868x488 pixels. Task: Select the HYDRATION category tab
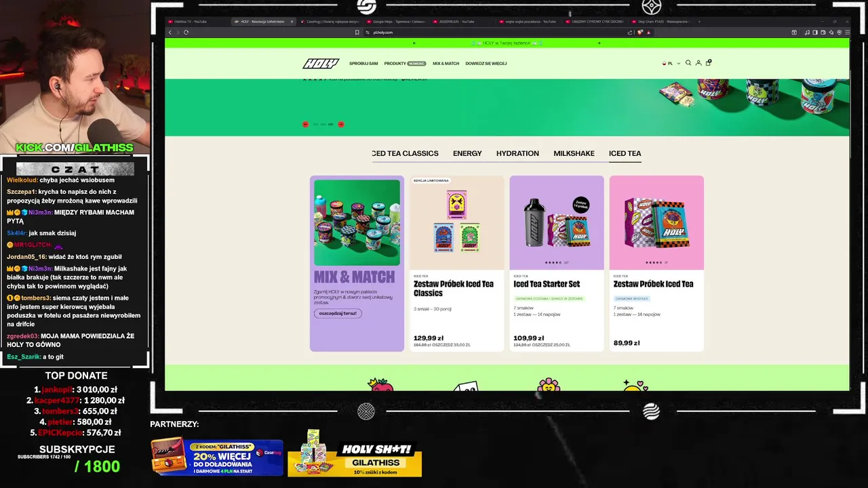[x=517, y=154]
